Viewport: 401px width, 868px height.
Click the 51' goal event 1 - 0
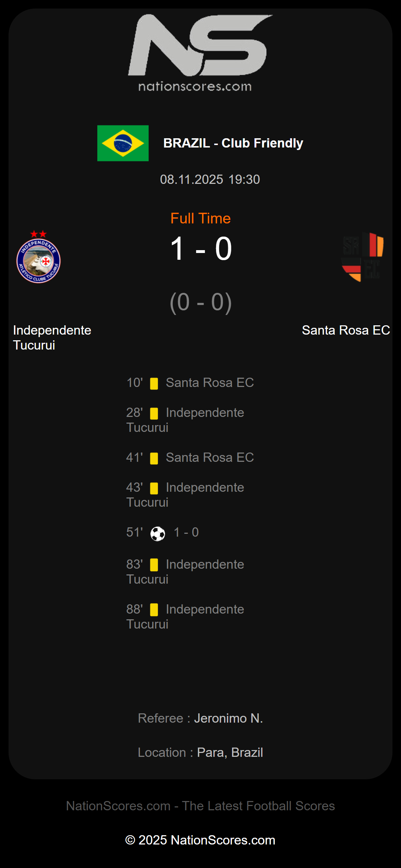coord(186,532)
